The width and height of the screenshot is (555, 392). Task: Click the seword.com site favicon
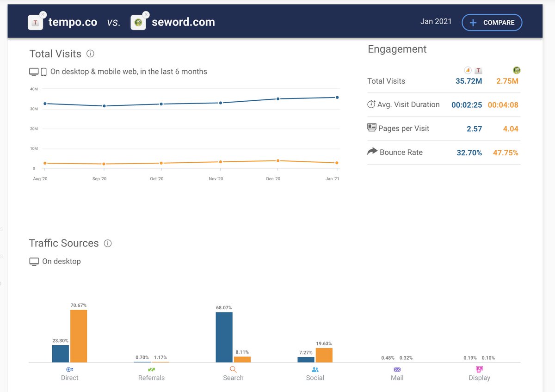pyautogui.click(x=138, y=23)
